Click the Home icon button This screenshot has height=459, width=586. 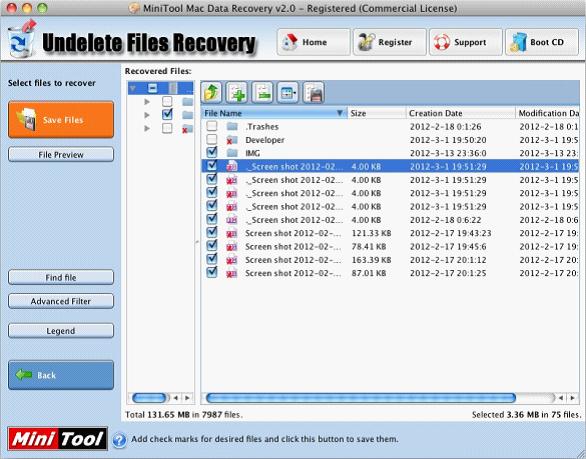pyautogui.click(x=314, y=42)
